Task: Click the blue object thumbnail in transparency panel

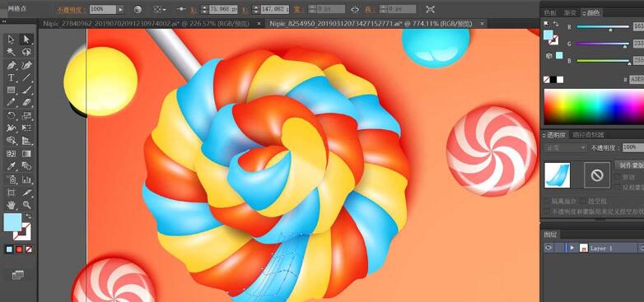Action: (558, 175)
